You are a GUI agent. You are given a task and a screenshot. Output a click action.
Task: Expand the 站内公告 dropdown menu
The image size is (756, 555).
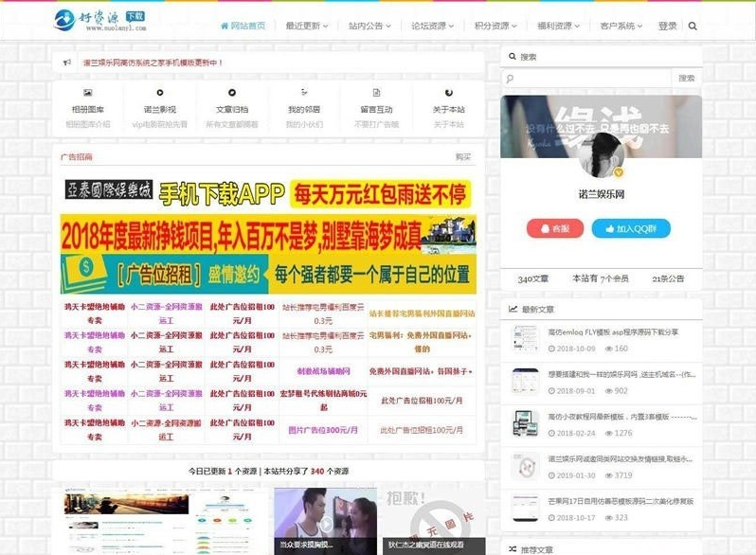(369, 27)
